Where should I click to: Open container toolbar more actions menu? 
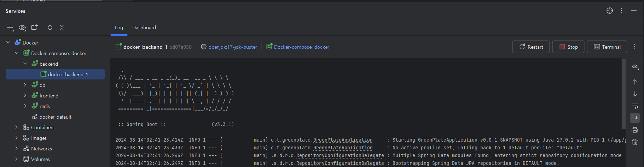pyautogui.click(x=635, y=47)
